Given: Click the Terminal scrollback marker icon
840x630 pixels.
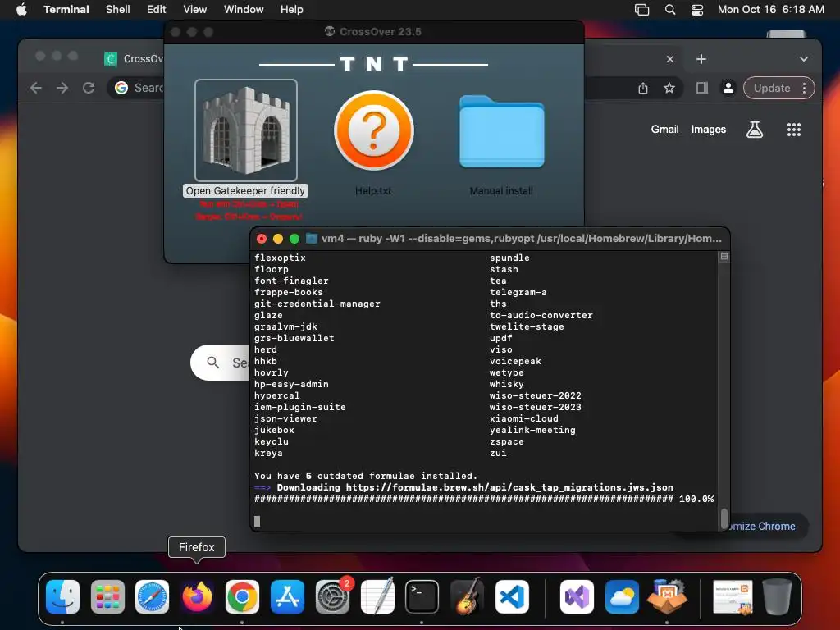Looking at the screenshot, I should [x=724, y=257].
